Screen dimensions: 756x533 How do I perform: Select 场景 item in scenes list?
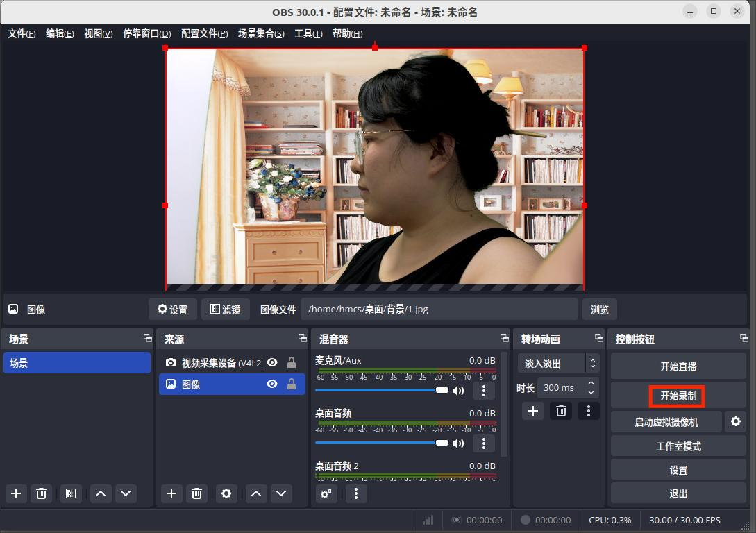(77, 363)
